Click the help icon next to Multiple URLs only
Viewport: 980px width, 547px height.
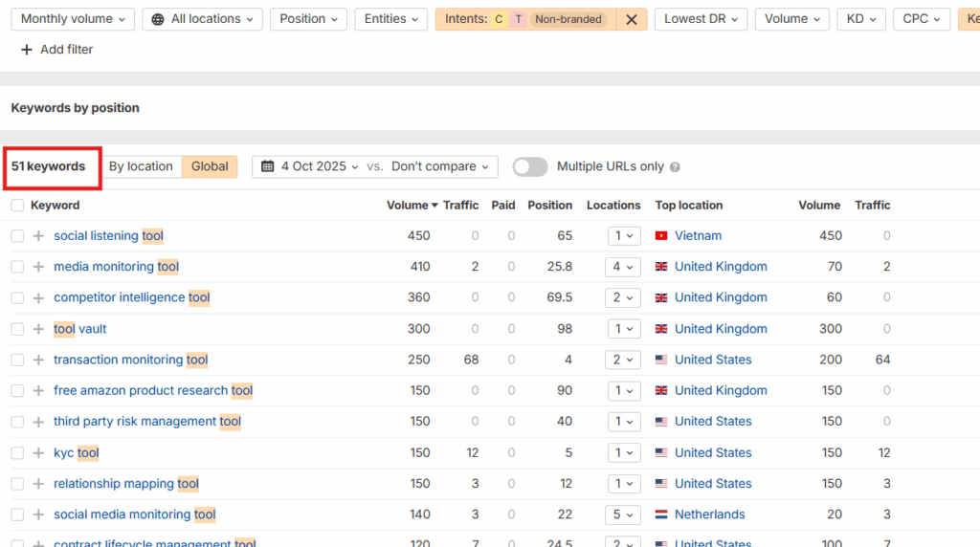tap(675, 167)
